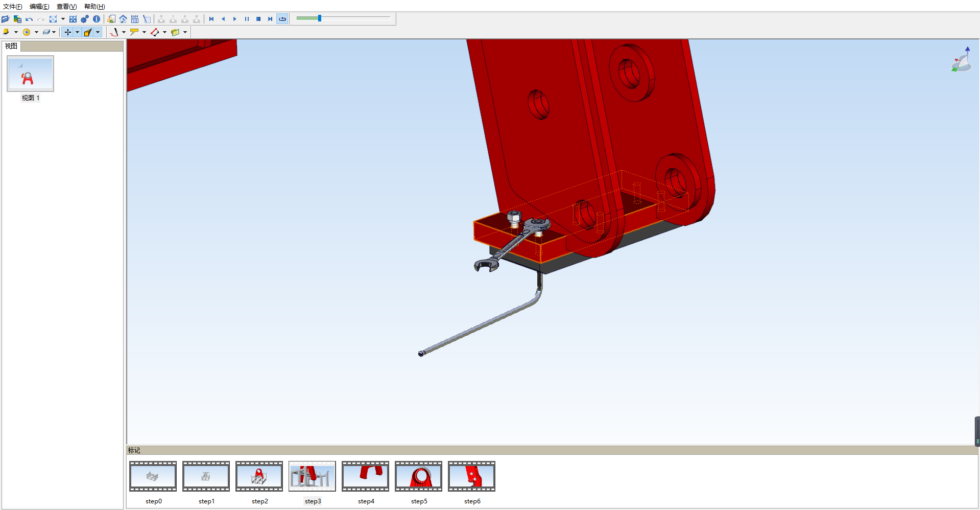Select the 视图 panel tab
This screenshot has width=980, height=510.
(x=11, y=46)
